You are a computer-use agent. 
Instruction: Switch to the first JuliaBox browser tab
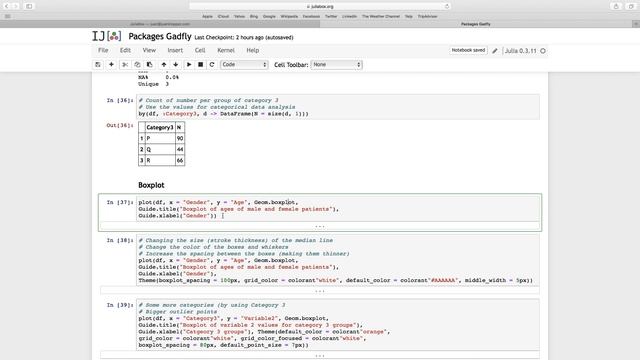point(160,24)
